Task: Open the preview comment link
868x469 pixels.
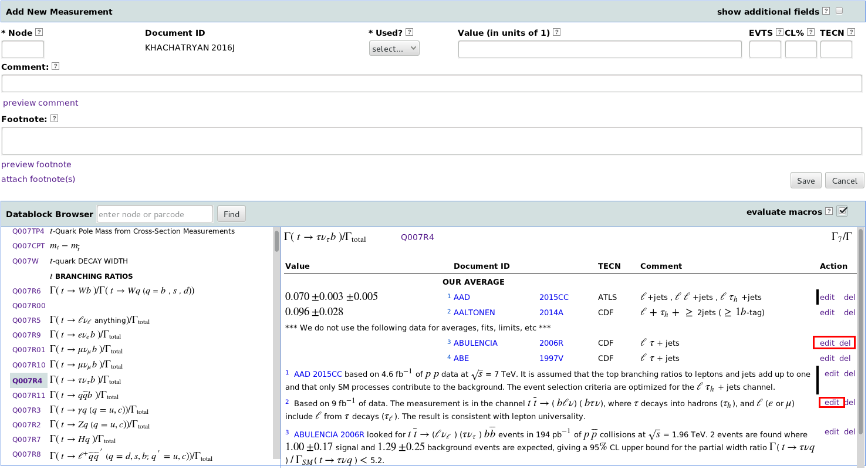Action: 40,103
